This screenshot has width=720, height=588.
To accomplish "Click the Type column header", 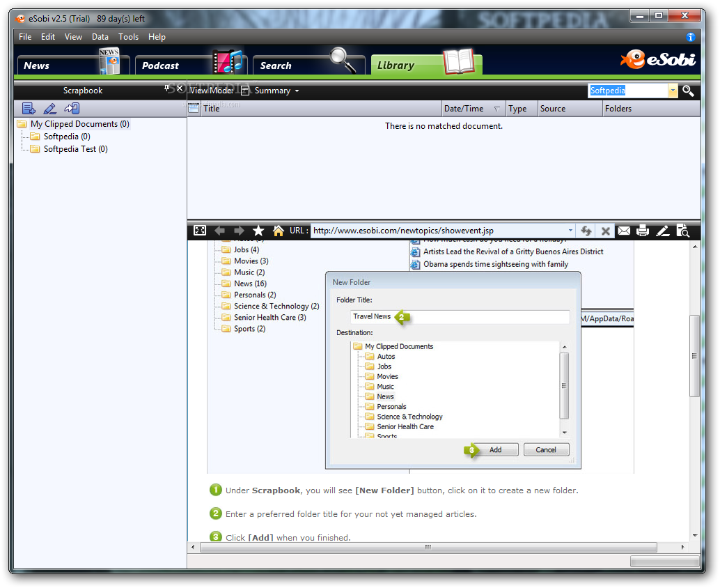I will click(x=522, y=109).
